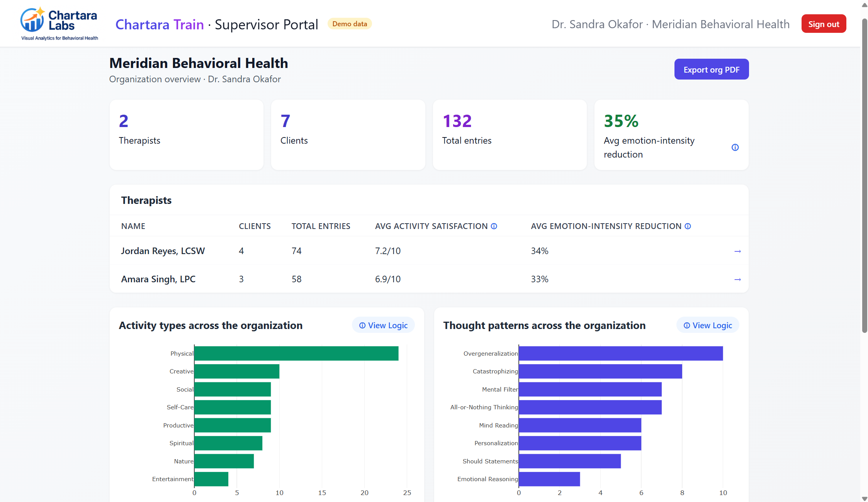
Task: Click the Demo data badge
Action: coord(350,24)
